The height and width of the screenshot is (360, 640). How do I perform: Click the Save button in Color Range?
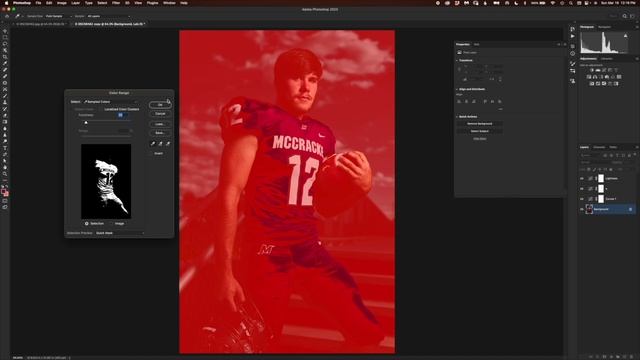click(x=160, y=133)
